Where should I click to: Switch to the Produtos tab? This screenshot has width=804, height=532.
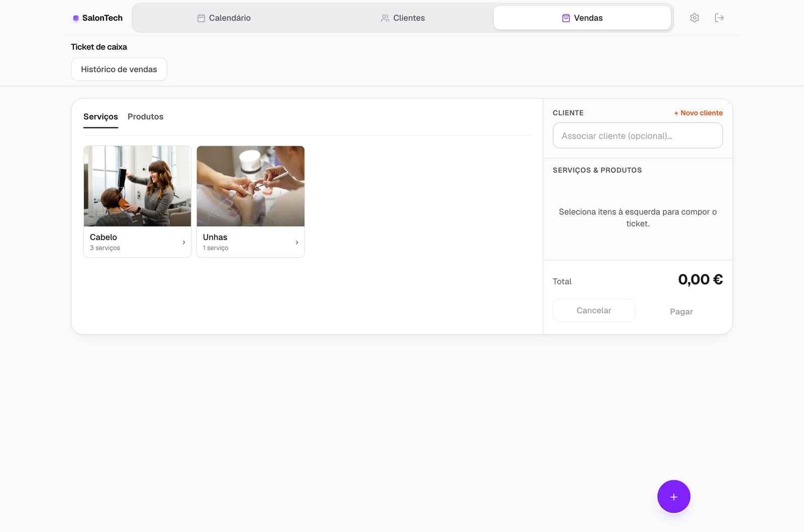click(x=145, y=117)
